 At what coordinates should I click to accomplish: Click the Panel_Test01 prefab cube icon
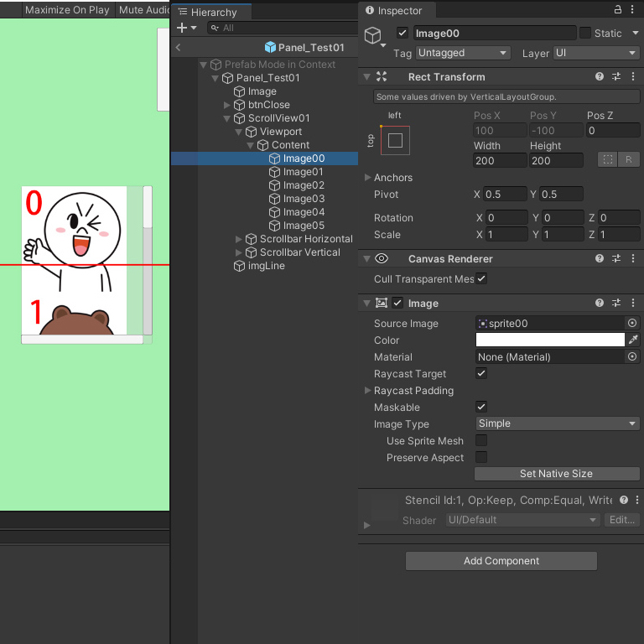tap(270, 47)
